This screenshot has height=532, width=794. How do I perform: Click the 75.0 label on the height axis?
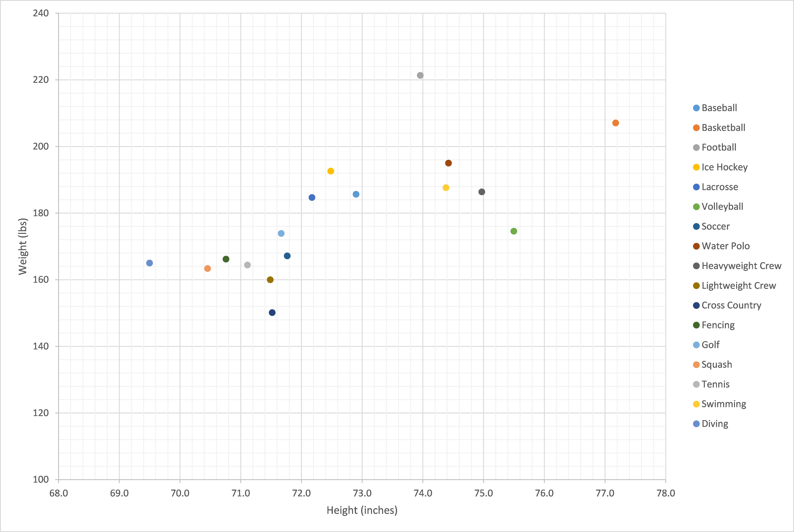[484, 493]
